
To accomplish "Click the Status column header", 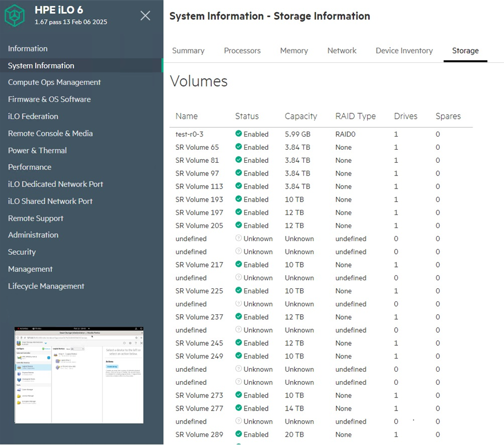I will tap(247, 116).
